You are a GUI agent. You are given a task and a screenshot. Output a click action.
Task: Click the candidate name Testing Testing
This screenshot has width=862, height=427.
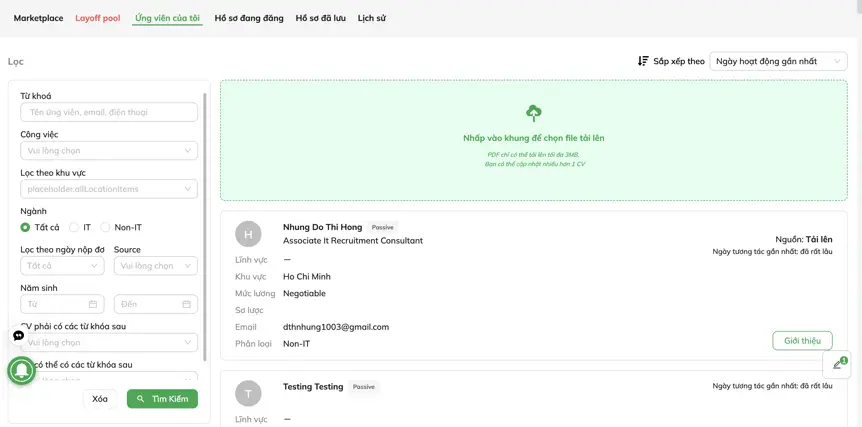(x=313, y=386)
